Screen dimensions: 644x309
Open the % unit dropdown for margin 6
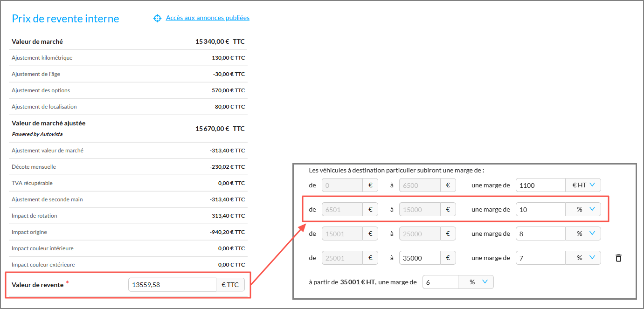(x=476, y=282)
